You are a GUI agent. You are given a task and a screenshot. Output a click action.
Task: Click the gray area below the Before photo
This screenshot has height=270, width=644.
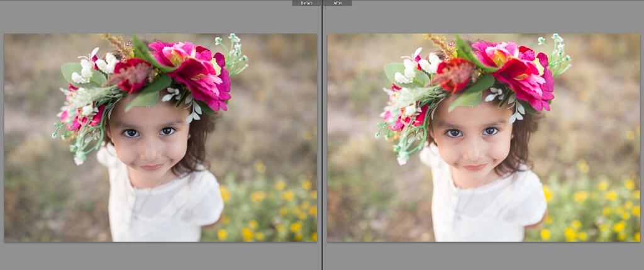click(160, 256)
